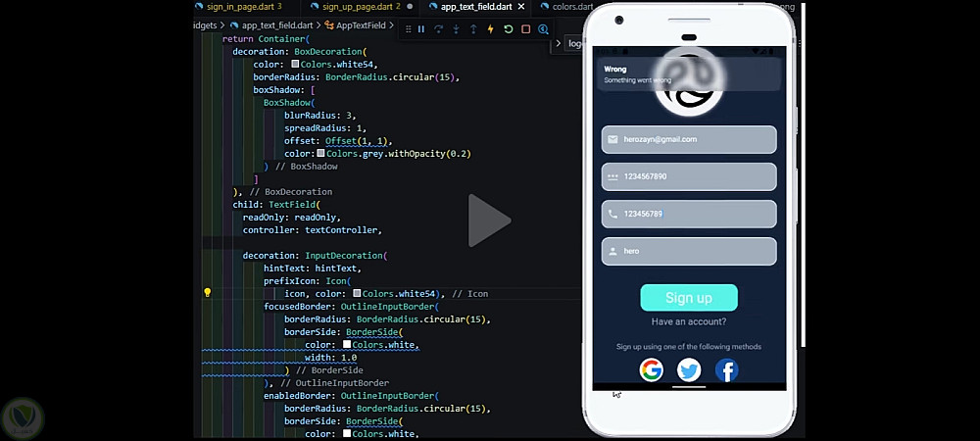Click the Google sign-up icon
The width and height of the screenshot is (980, 441).
pos(652,370)
